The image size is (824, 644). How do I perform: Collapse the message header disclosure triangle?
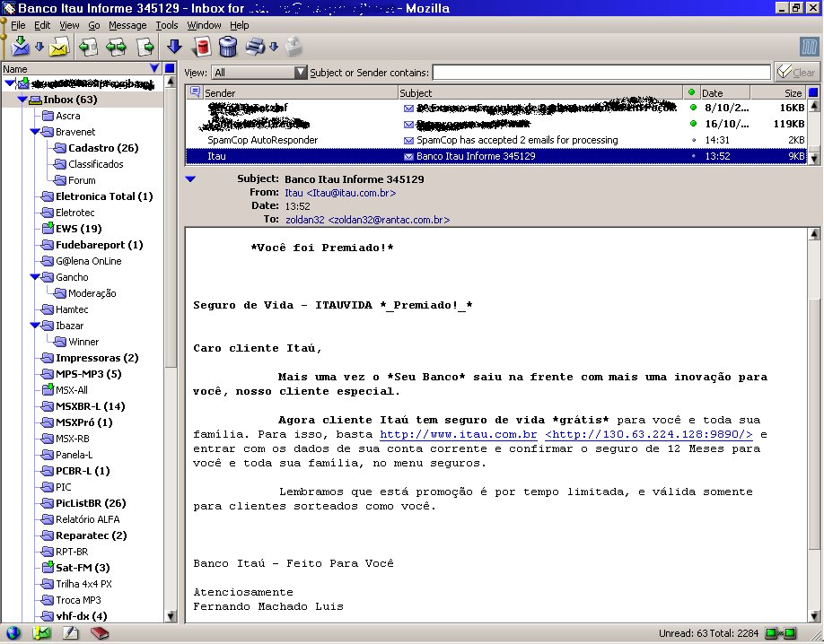click(x=189, y=179)
